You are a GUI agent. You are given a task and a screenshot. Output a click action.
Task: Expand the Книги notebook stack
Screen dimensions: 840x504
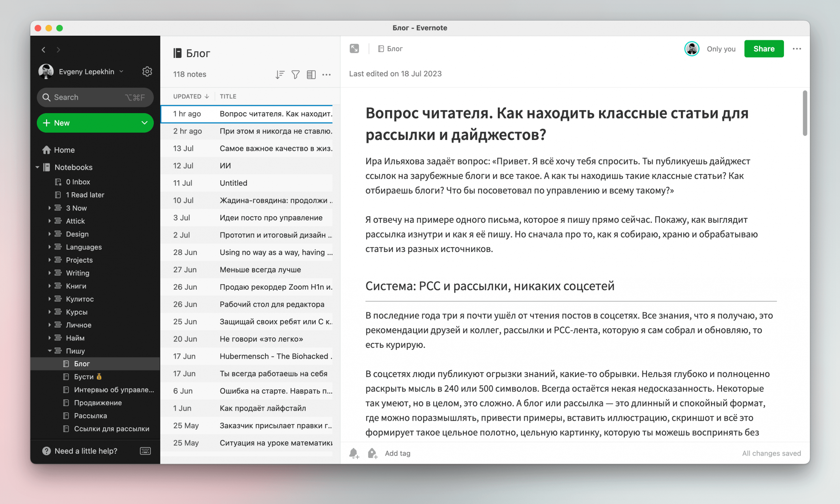[49, 286]
